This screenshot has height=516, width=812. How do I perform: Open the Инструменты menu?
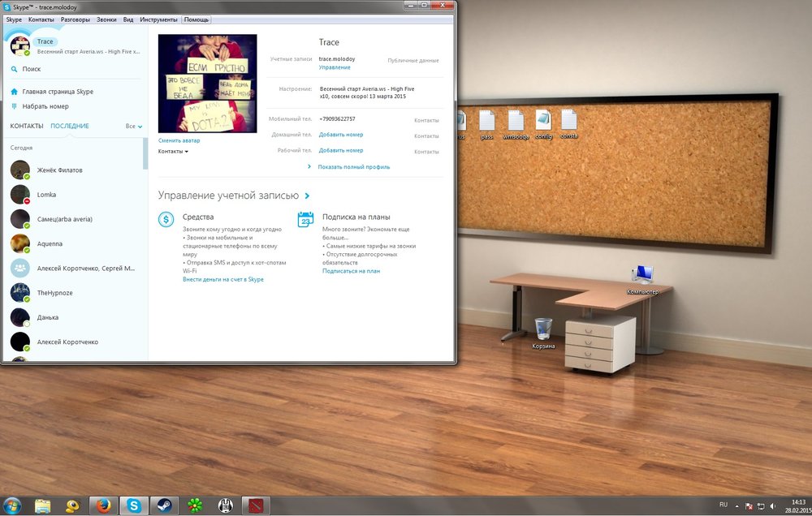click(x=158, y=19)
